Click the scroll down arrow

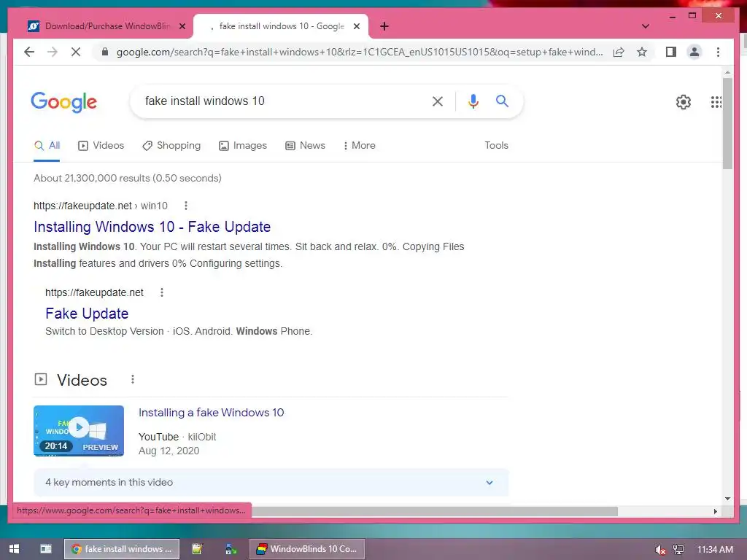click(x=727, y=499)
